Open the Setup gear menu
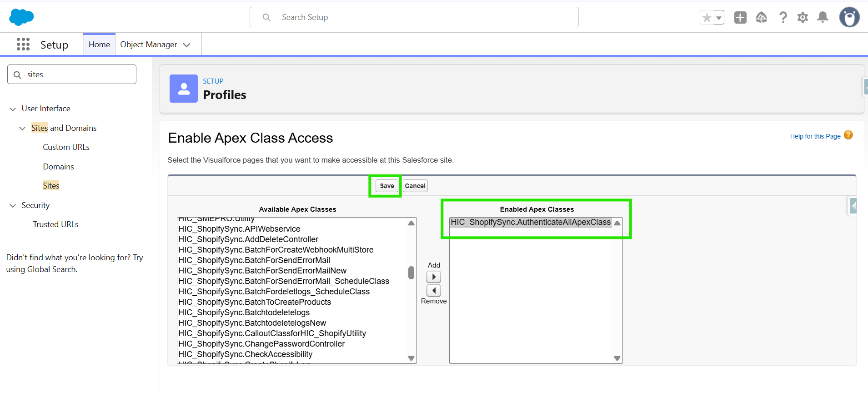This screenshot has width=868, height=397. 803,18
